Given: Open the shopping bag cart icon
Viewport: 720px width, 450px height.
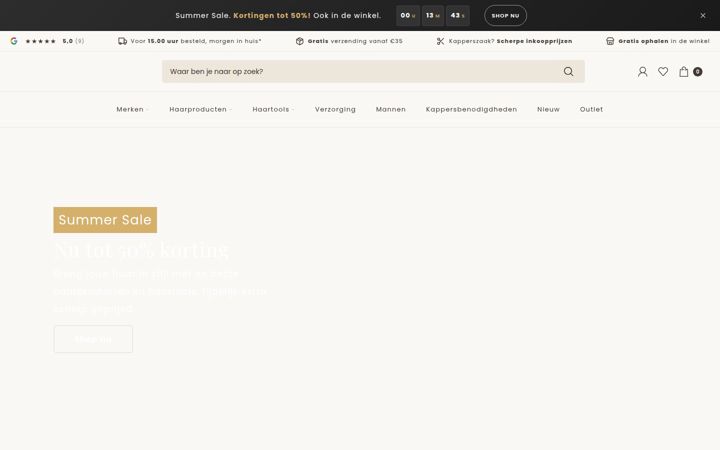Looking at the screenshot, I should (684, 72).
